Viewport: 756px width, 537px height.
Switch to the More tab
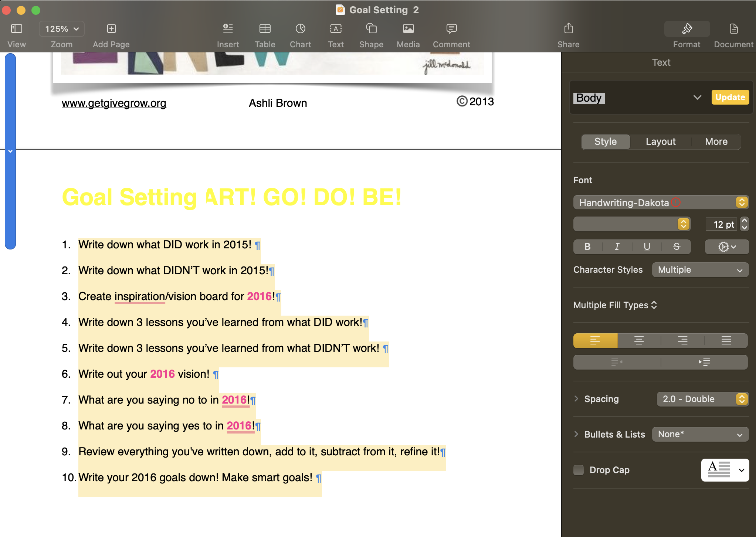pyautogui.click(x=716, y=142)
